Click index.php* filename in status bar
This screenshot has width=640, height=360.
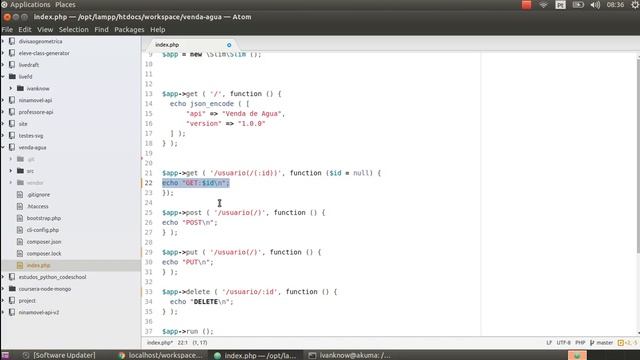[x=160, y=343]
